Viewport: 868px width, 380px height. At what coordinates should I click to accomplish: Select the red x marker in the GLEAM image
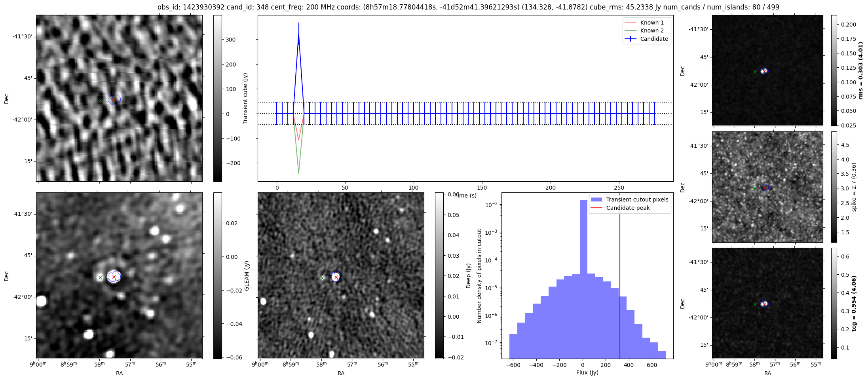114,277
